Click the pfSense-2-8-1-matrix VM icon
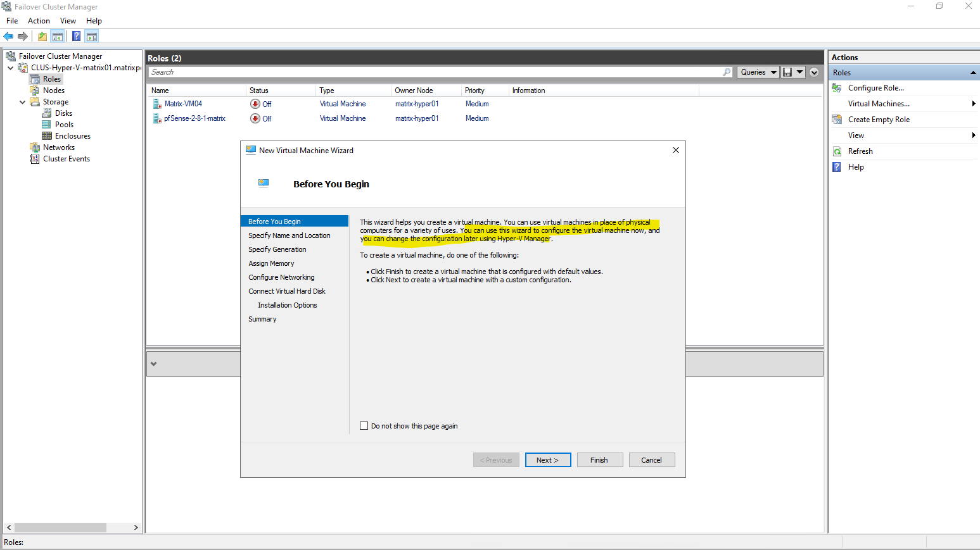This screenshot has height=550, width=980. coord(157,118)
